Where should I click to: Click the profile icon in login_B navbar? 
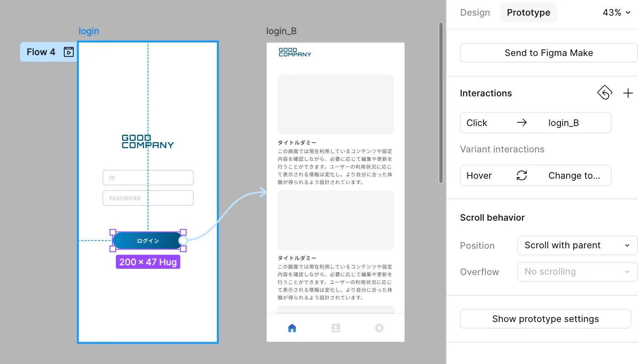point(336,328)
